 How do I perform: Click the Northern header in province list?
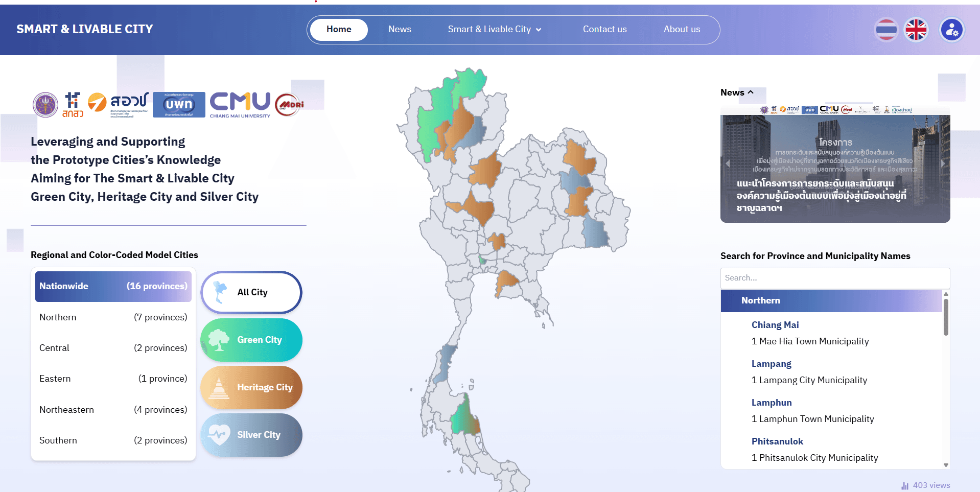(x=831, y=300)
